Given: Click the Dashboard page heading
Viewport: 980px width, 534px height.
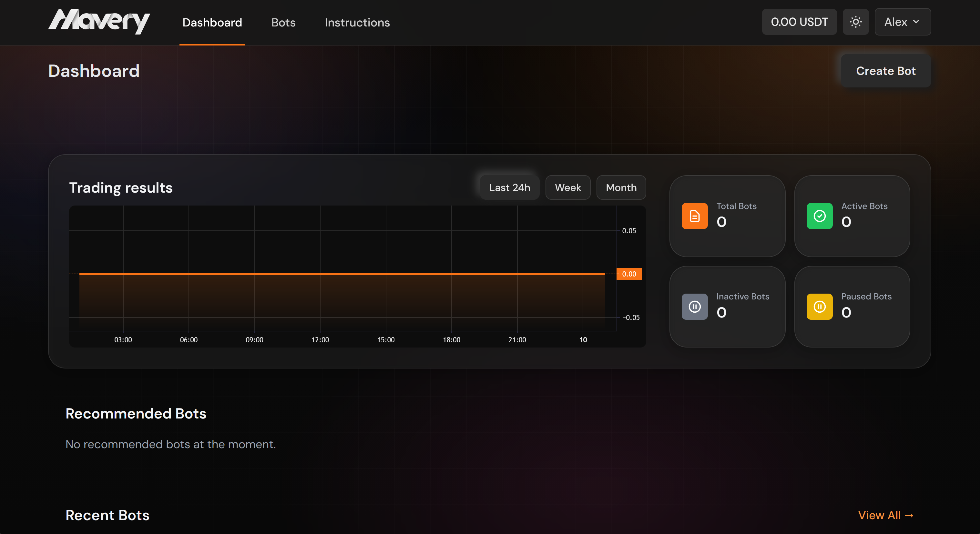Looking at the screenshot, I should pos(94,71).
